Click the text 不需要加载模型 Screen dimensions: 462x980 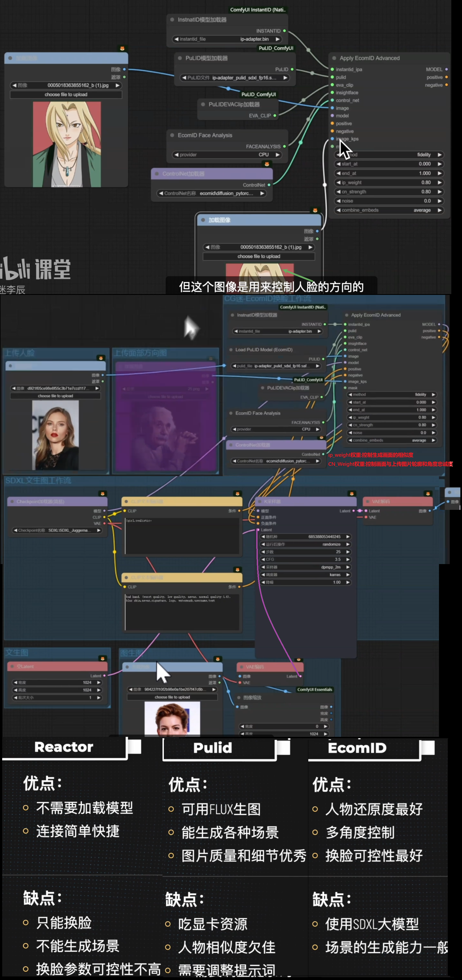[84, 808]
